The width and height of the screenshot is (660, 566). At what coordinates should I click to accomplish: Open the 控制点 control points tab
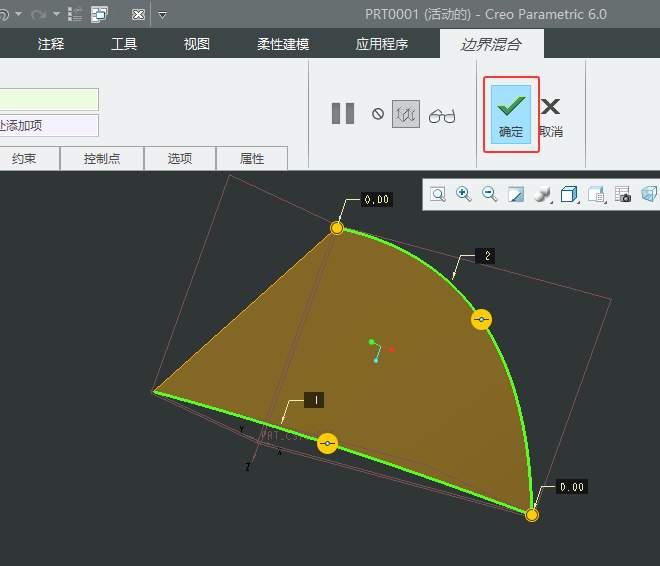[x=102, y=159]
